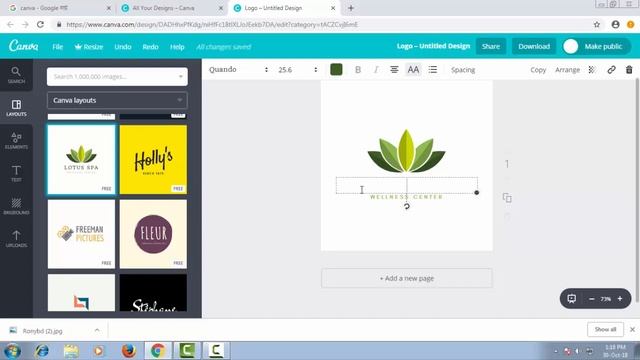This screenshot has width=640, height=360.
Task: Open the Quando font dropdown
Action: 238,70
